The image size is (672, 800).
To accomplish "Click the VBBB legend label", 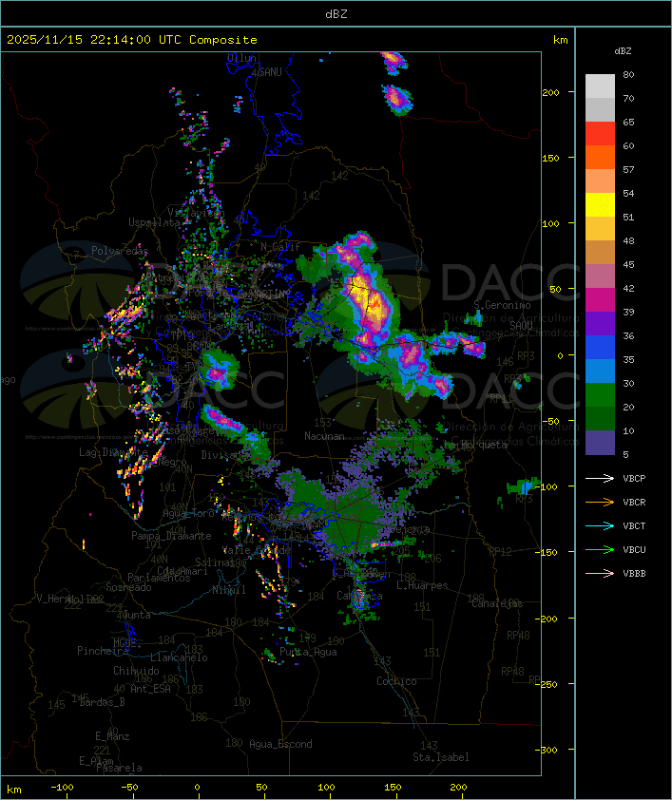I will click(x=634, y=574).
